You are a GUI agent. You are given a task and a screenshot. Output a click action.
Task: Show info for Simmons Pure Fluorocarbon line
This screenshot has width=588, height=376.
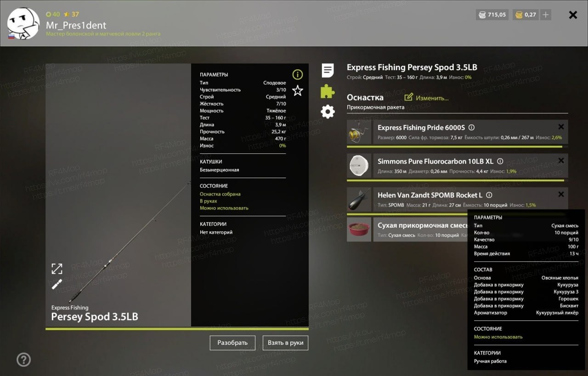click(500, 161)
